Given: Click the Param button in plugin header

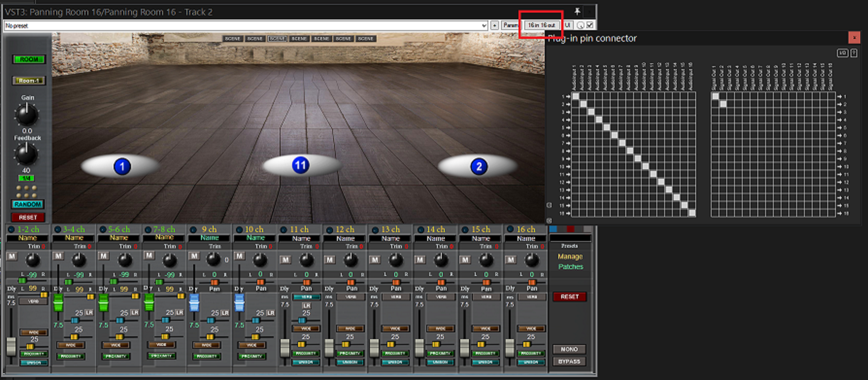Looking at the screenshot, I should click(510, 25).
